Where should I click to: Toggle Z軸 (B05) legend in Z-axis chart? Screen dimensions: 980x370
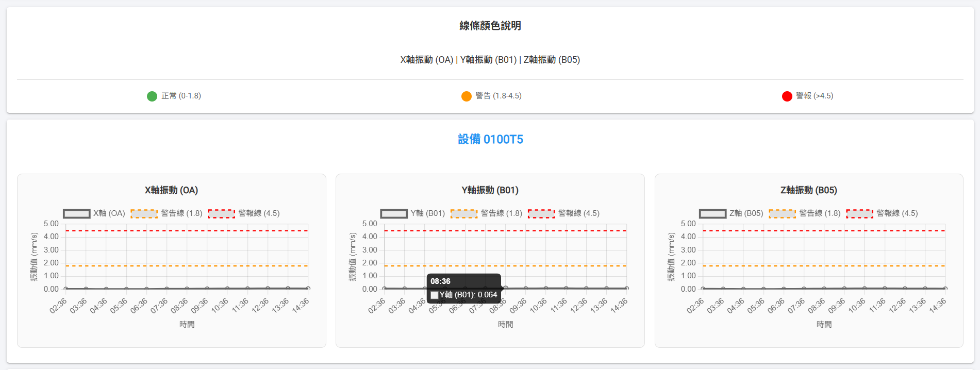click(x=731, y=213)
